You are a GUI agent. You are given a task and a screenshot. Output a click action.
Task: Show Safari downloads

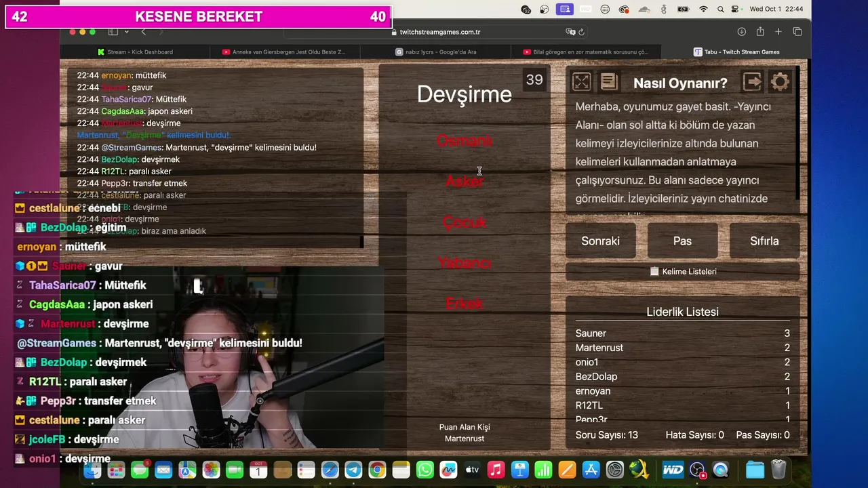742,32
